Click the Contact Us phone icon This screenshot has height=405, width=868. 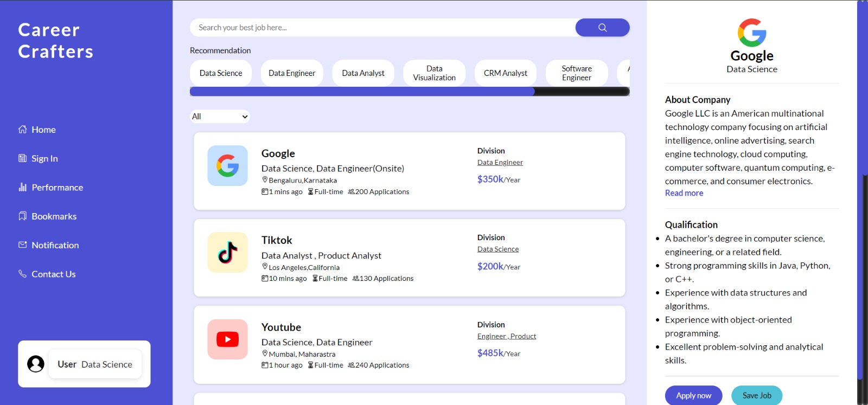click(22, 274)
